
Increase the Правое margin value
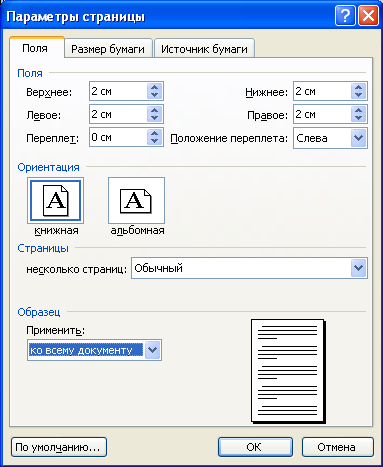click(358, 110)
